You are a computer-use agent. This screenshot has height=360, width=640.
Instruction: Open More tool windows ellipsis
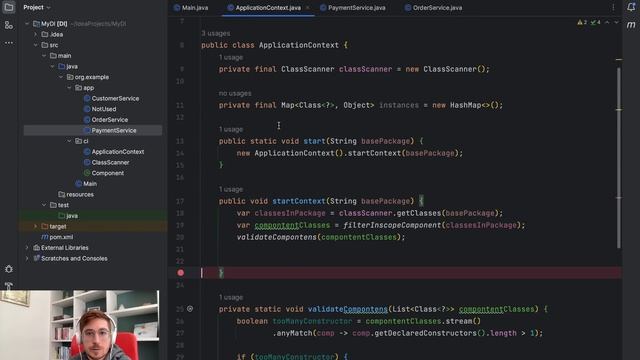[9, 42]
